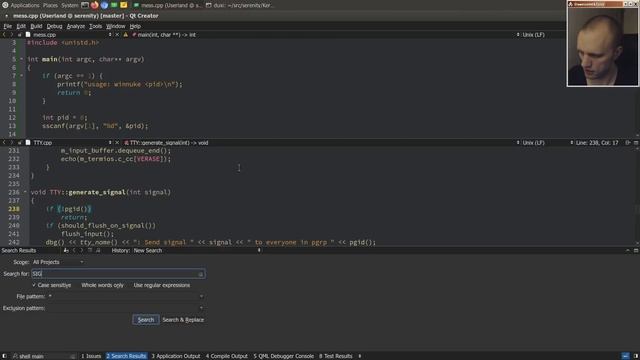The width and height of the screenshot is (640, 360).
Task: Go to next search result item
Action: coord(82,250)
